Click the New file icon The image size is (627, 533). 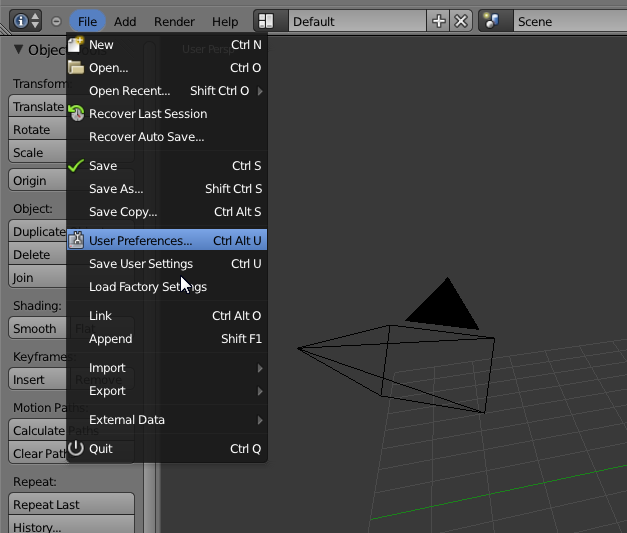(x=76, y=44)
